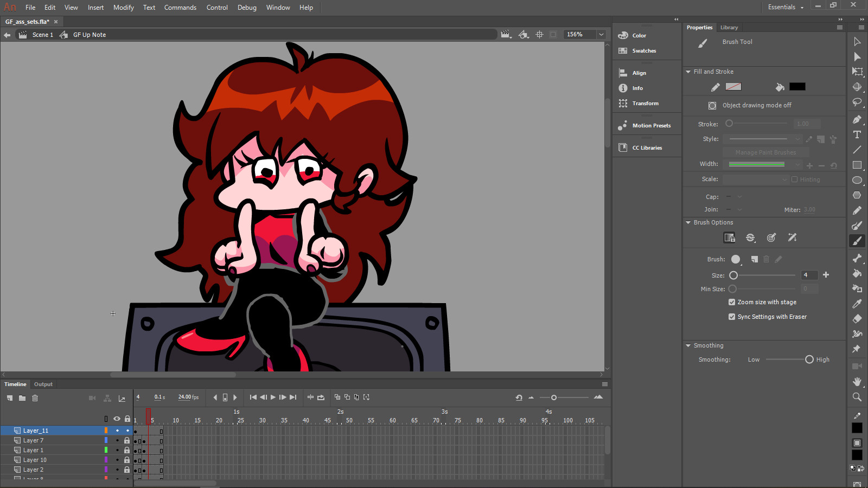The image size is (868, 488).
Task: Unlock Layer 10 via its padlock
Action: 127,460
